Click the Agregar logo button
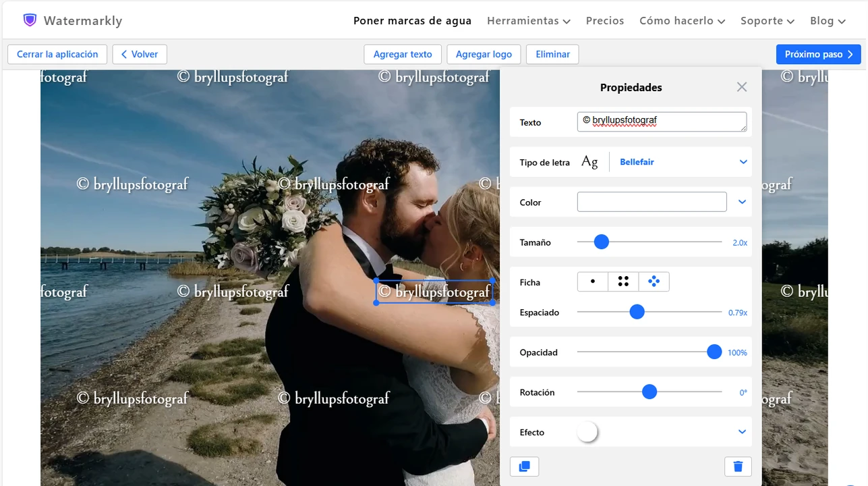Viewport: 868px width, 486px height. pyautogui.click(x=484, y=55)
